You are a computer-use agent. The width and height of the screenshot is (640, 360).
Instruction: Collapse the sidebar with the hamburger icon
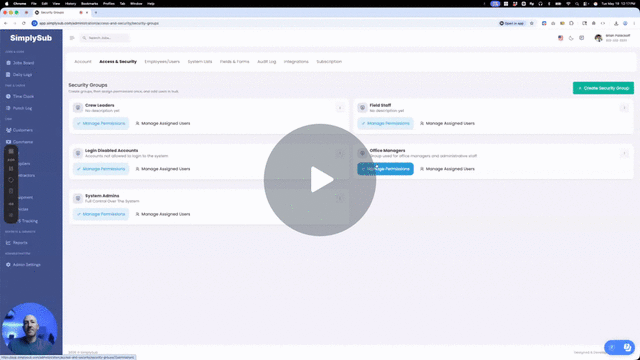(72, 38)
